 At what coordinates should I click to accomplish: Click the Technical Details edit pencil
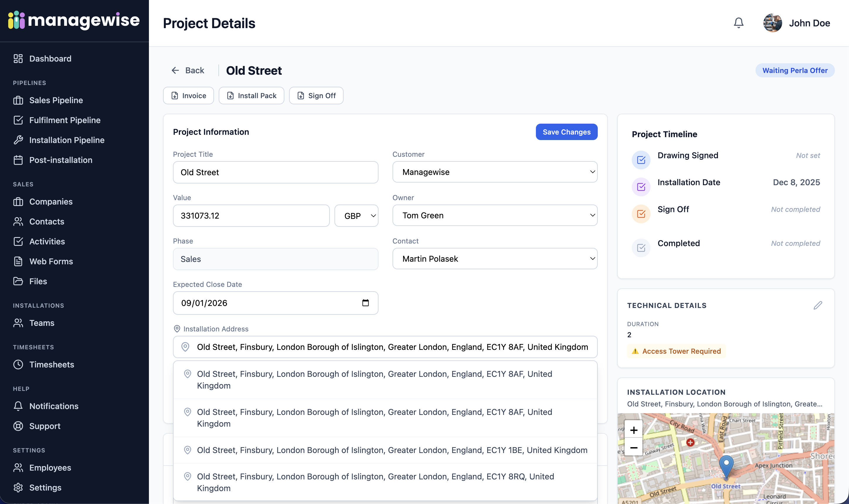pyautogui.click(x=818, y=305)
